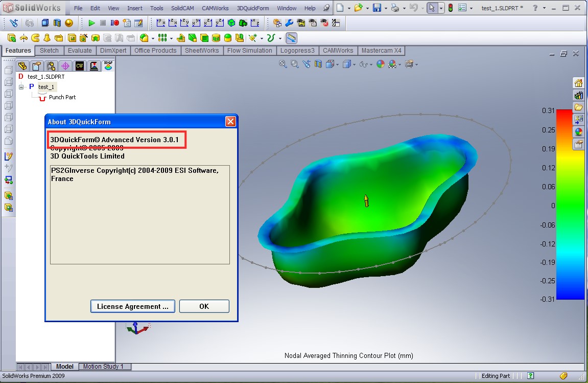Select the test_1 node in tree
The width and height of the screenshot is (588, 383).
[46, 87]
